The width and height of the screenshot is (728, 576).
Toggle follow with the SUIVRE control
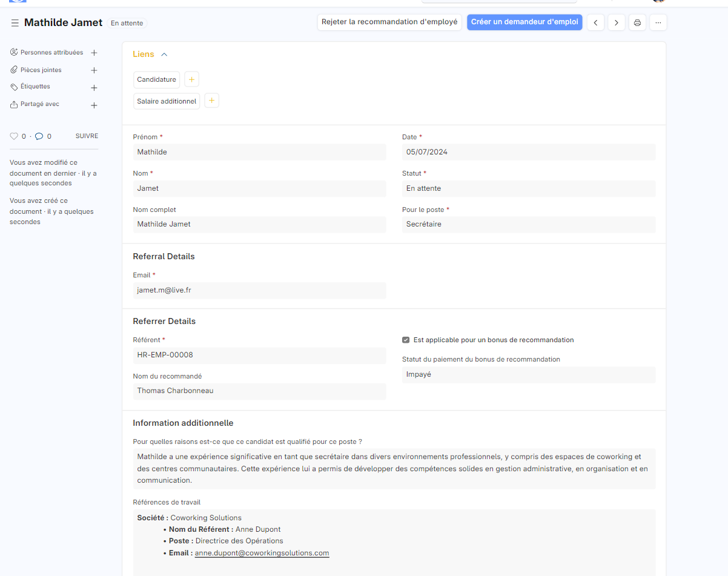[86, 136]
